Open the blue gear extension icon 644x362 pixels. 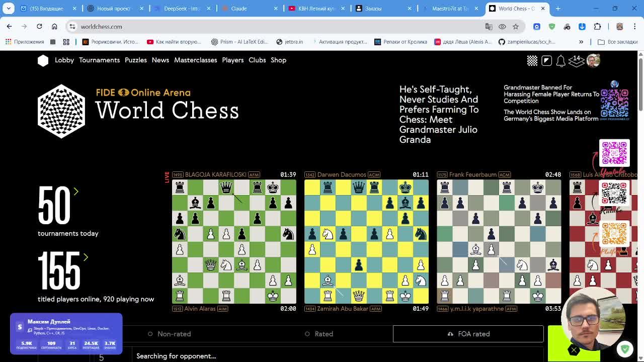click(x=537, y=27)
